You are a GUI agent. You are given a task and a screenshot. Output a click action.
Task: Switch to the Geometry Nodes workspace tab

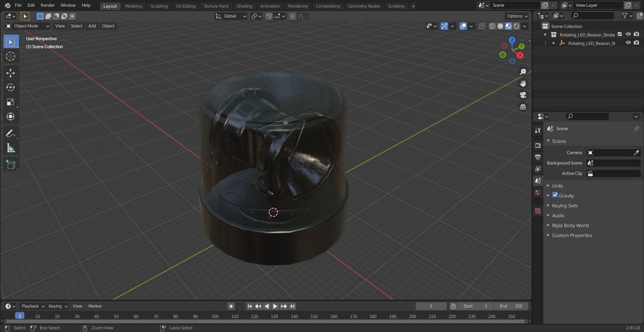[364, 6]
